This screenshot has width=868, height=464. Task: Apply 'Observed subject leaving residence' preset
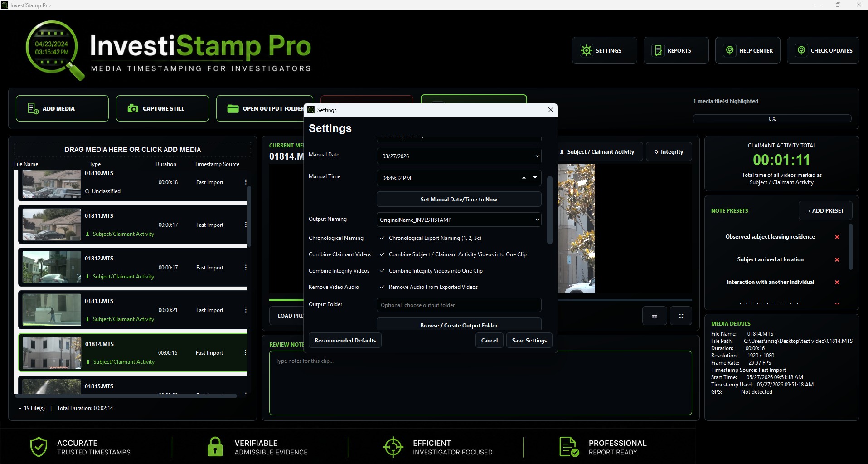[x=770, y=237]
